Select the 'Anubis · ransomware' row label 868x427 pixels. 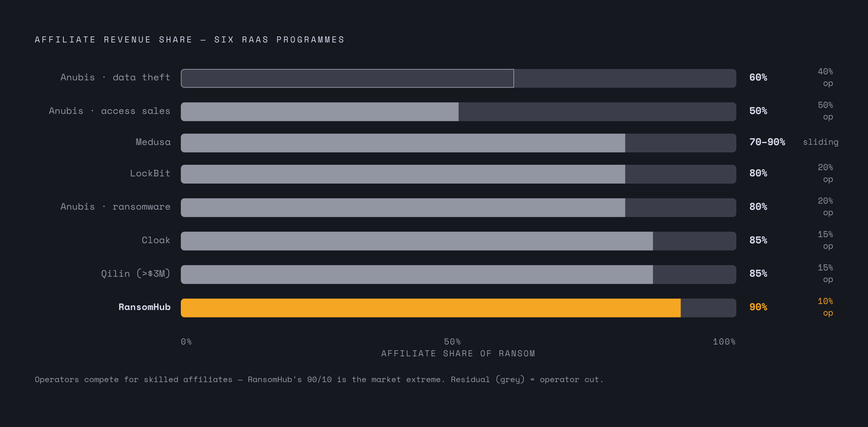pyautogui.click(x=115, y=207)
